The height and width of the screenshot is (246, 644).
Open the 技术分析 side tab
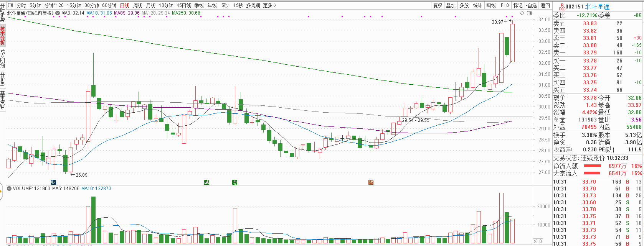pyautogui.click(x=3, y=36)
